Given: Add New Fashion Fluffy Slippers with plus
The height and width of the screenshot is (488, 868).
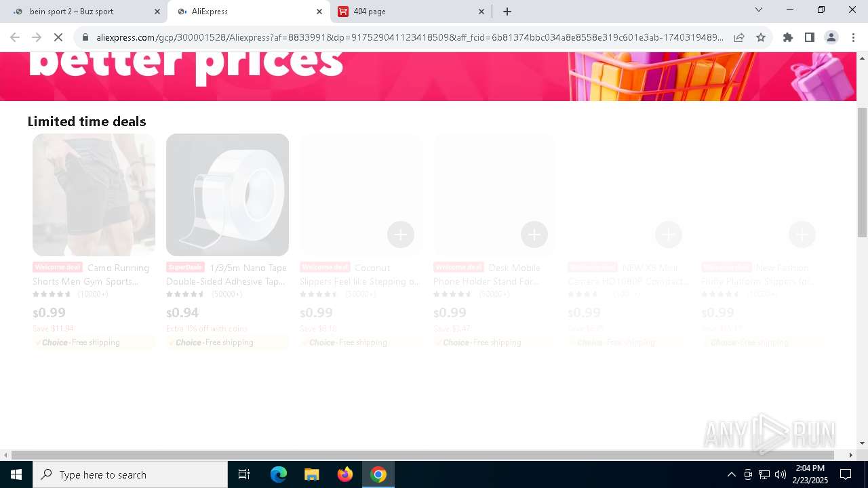Looking at the screenshot, I should tap(802, 235).
